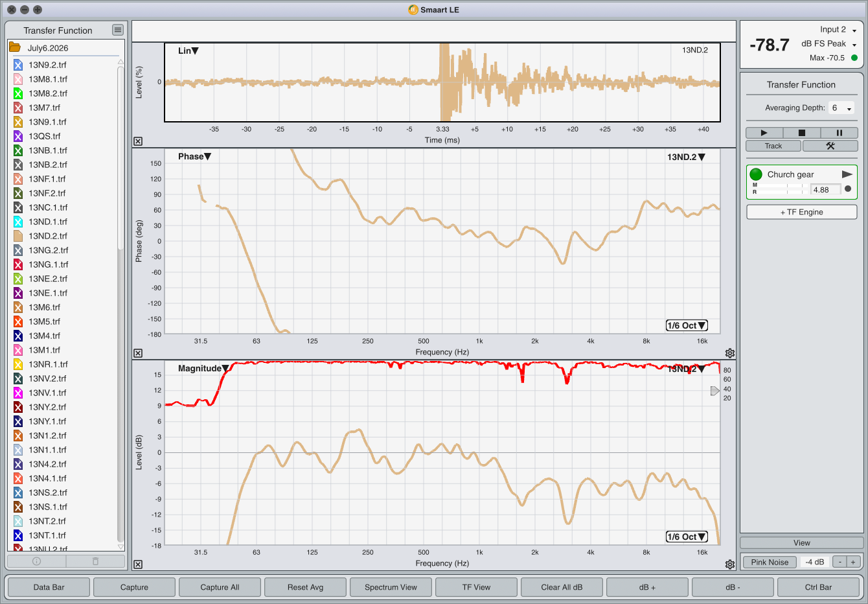Open phase plot gear settings

tap(730, 353)
